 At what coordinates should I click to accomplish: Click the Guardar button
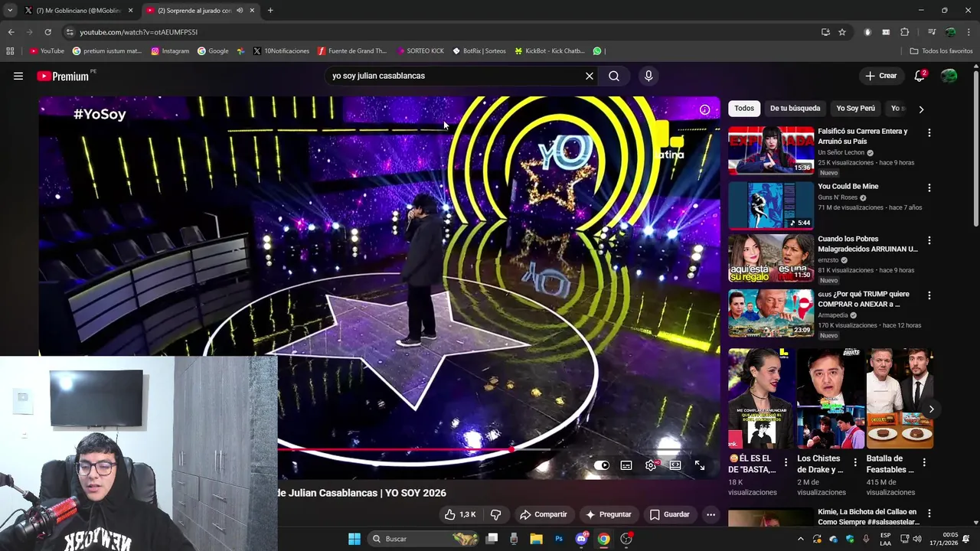coord(669,514)
